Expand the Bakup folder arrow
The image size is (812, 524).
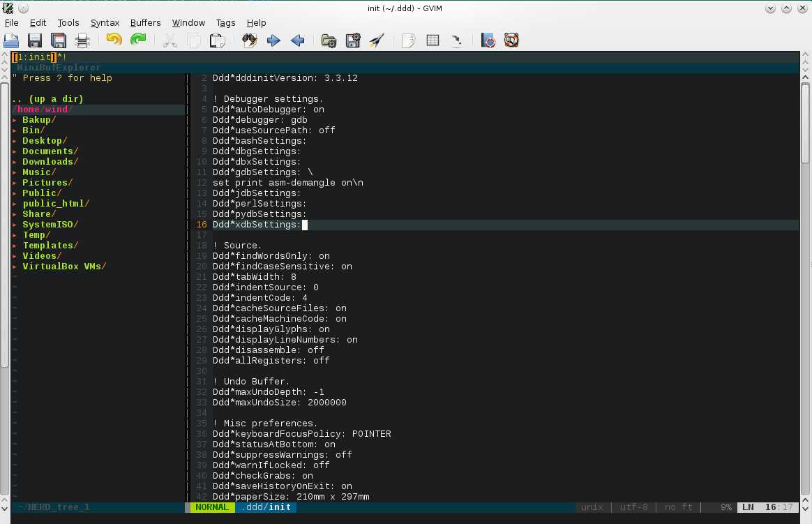click(x=15, y=120)
